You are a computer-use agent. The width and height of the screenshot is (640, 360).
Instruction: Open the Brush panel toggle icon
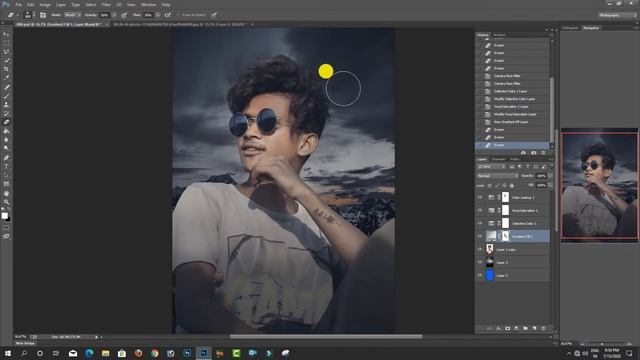coord(43,15)
